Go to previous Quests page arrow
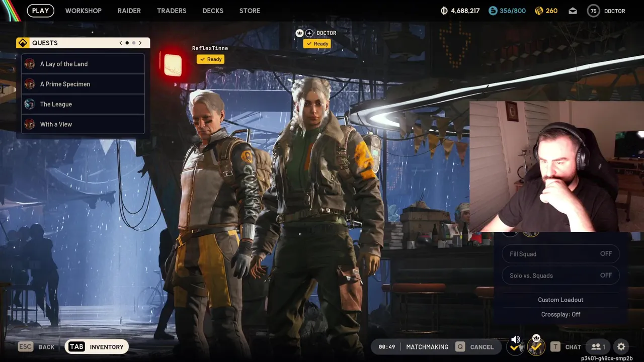This screenshot has height=362, width=644. [121, 43]
